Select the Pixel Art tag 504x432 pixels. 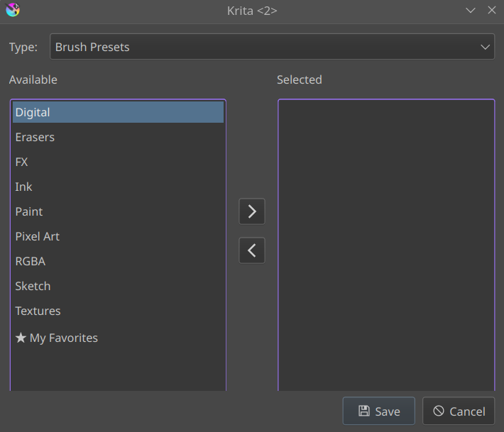coord(38,236)
